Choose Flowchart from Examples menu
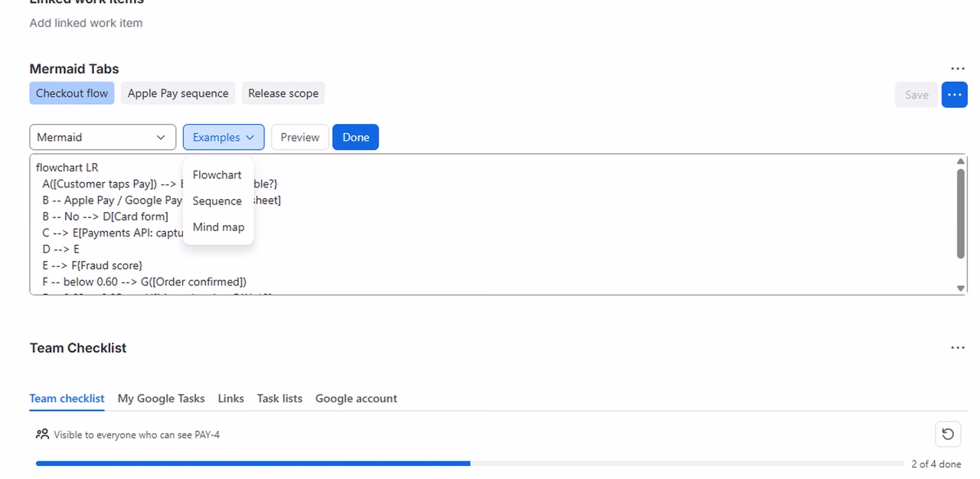This screenshot has width=980, height=479. coord(217,174)
